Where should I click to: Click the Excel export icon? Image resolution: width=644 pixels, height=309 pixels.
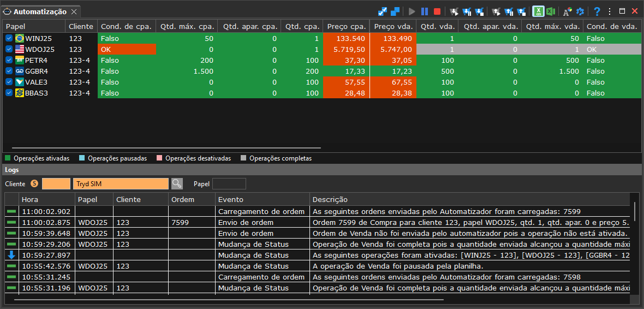551,11
